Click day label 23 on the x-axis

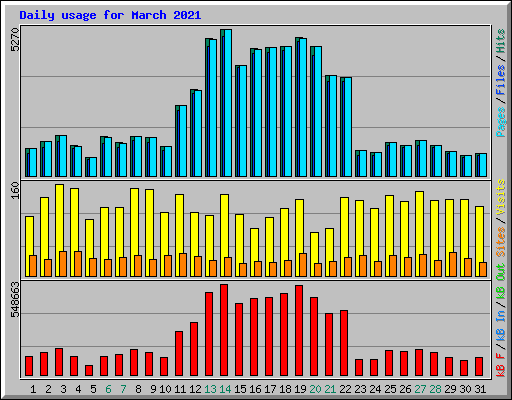coord(360,389)
